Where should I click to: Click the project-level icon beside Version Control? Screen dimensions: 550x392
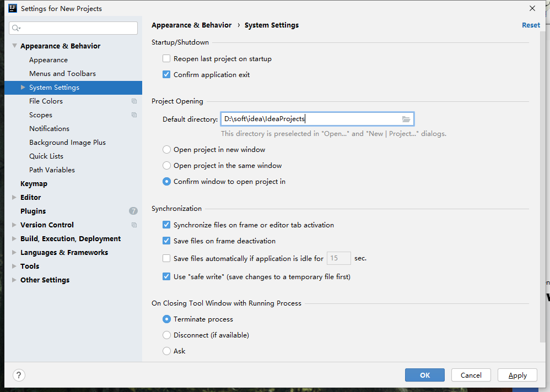tap(134, 225)
